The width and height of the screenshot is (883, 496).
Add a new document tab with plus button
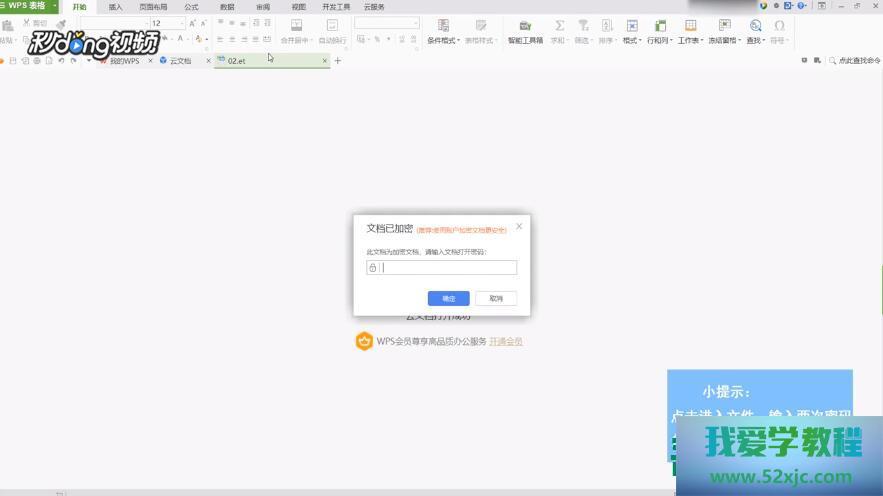(338, 61)
